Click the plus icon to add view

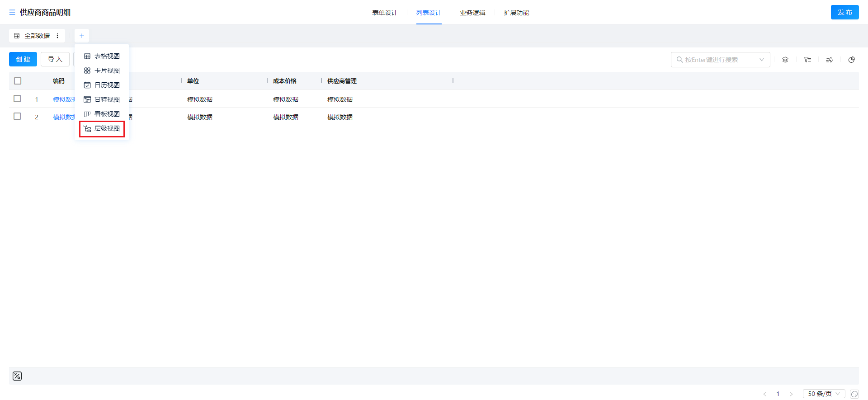(82, 36)
